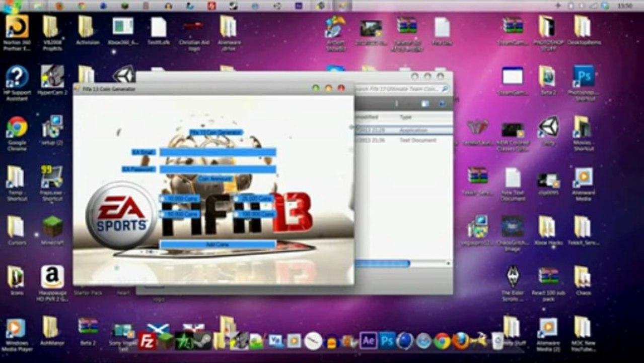Open the Chaos folder on desktop

pyautogui.click(x=583, y=280)
